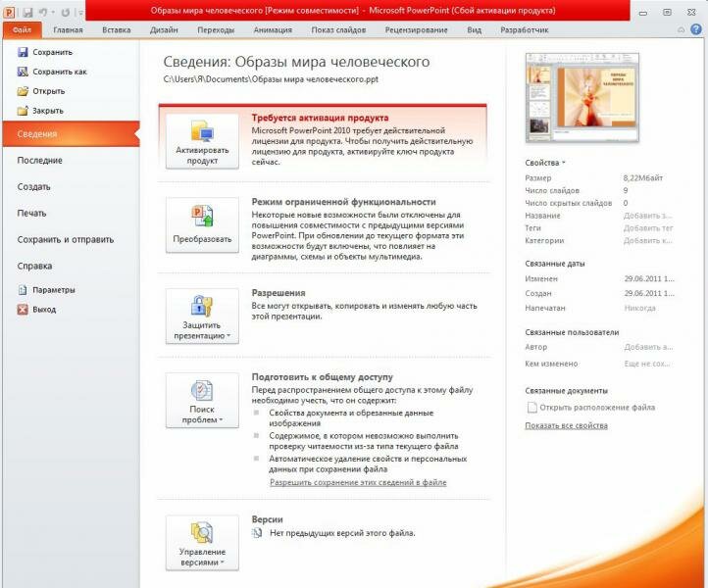This screenshot has width=708, height=588.
Task: Click the heading Подготовить к общему доступу
Action: (323, 377)
